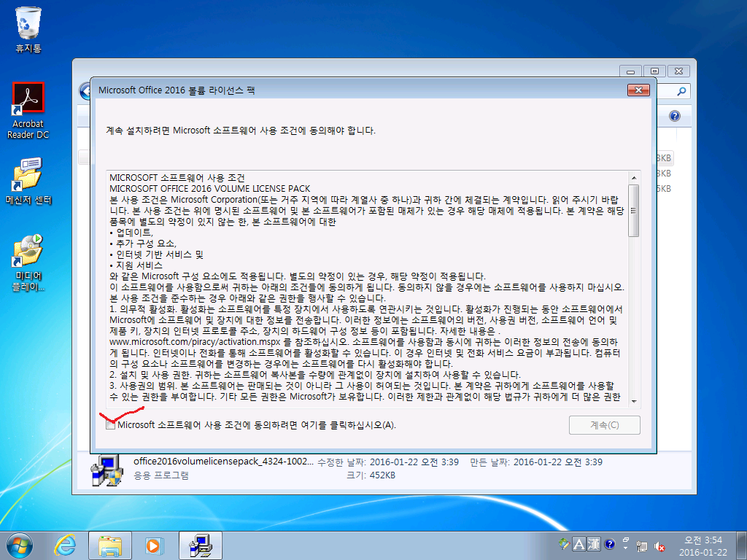The width and height of the screenshot is (747, 560).
Task: Click the Explorer window help icon
Action: coord(674,116)
